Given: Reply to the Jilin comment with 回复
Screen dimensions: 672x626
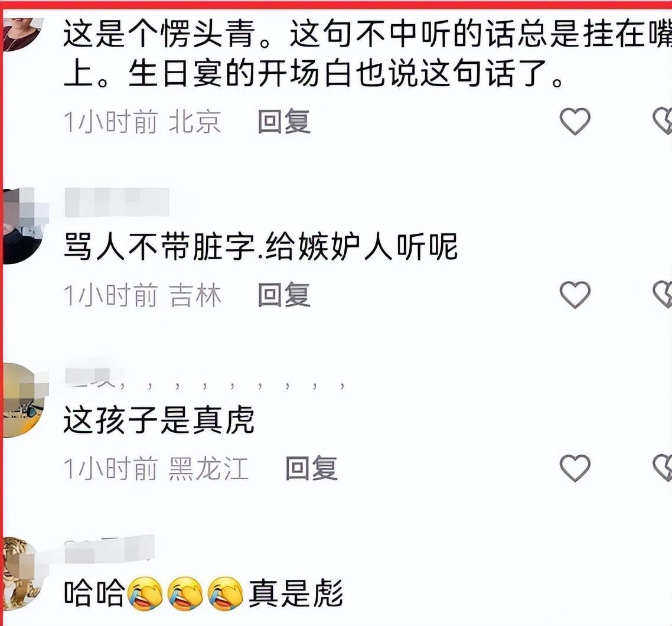Looking at the screenshot, I should point(284,295).
